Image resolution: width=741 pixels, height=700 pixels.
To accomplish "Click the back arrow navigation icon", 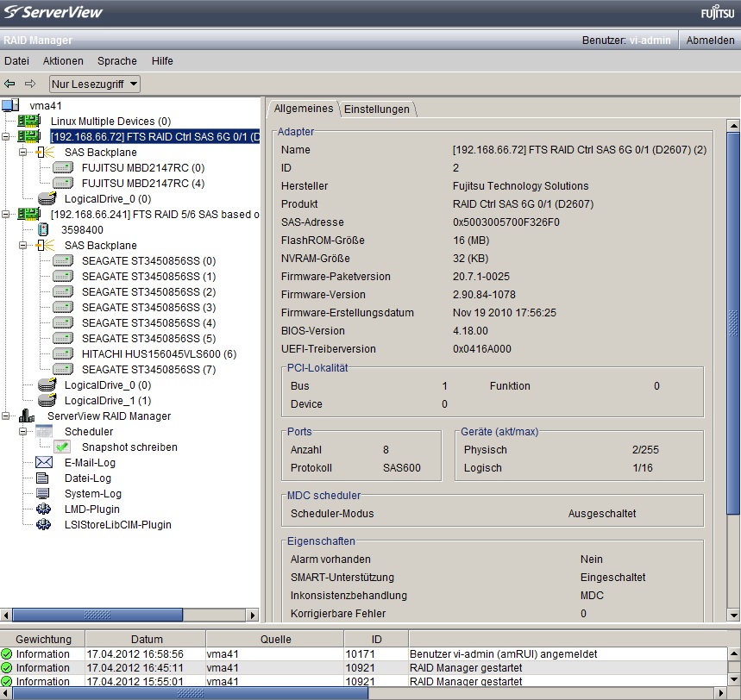I will 9,84.
